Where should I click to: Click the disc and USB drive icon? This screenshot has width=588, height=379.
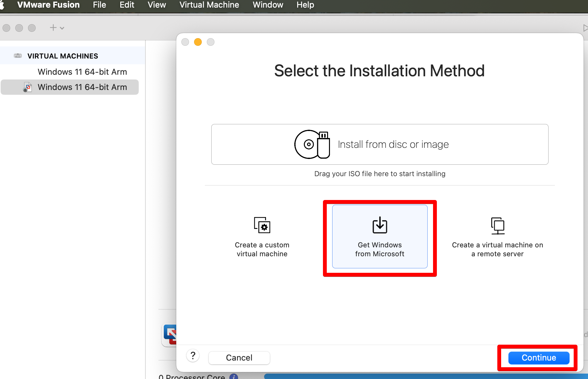point(312,144)
